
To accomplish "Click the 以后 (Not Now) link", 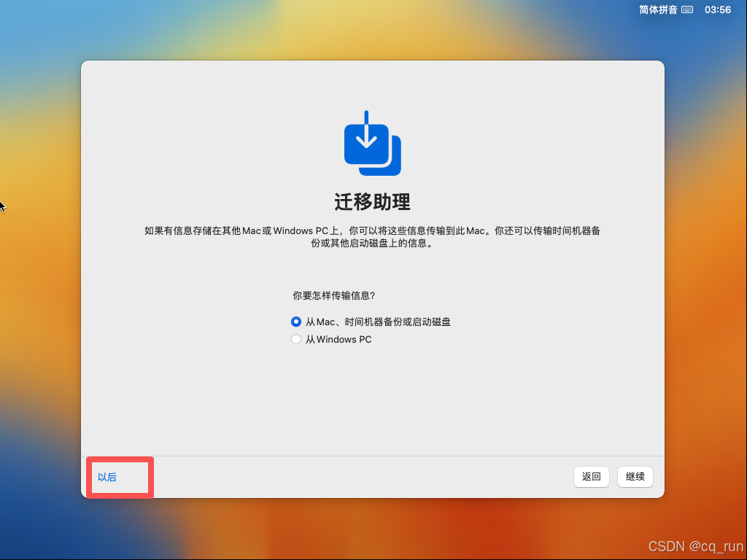I will [x=107, y=477].
